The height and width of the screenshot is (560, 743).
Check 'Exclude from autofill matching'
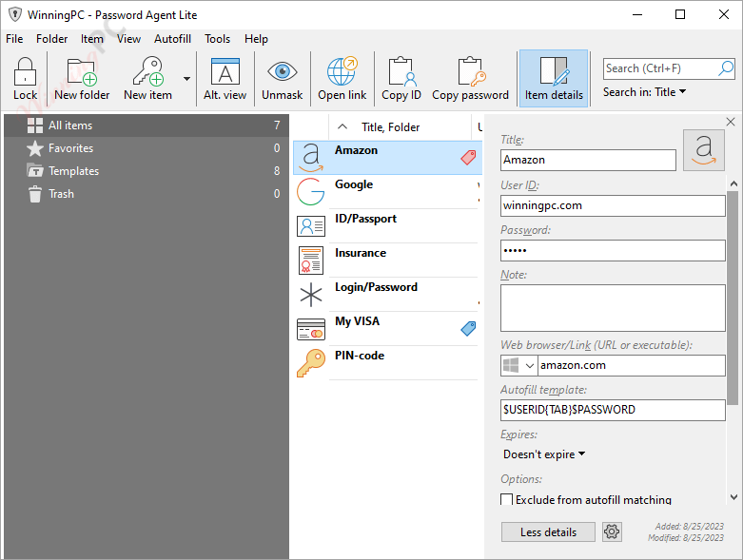[506, 499]
